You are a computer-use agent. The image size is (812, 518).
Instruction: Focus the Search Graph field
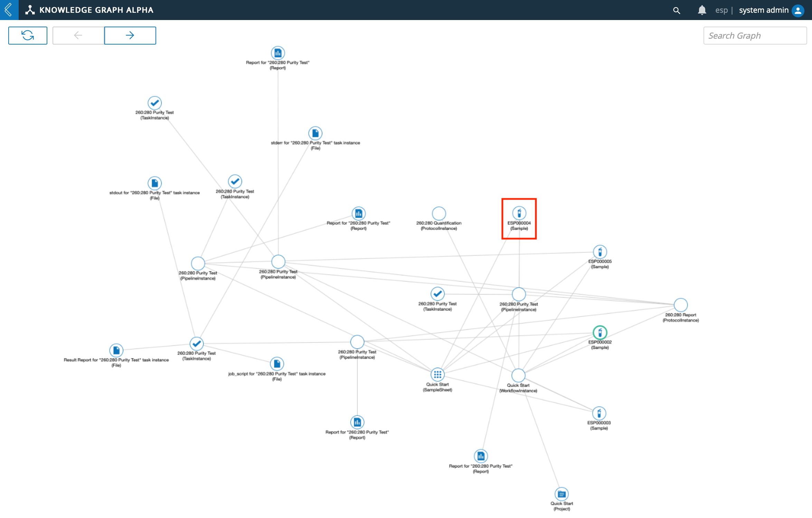pos(755,36)
